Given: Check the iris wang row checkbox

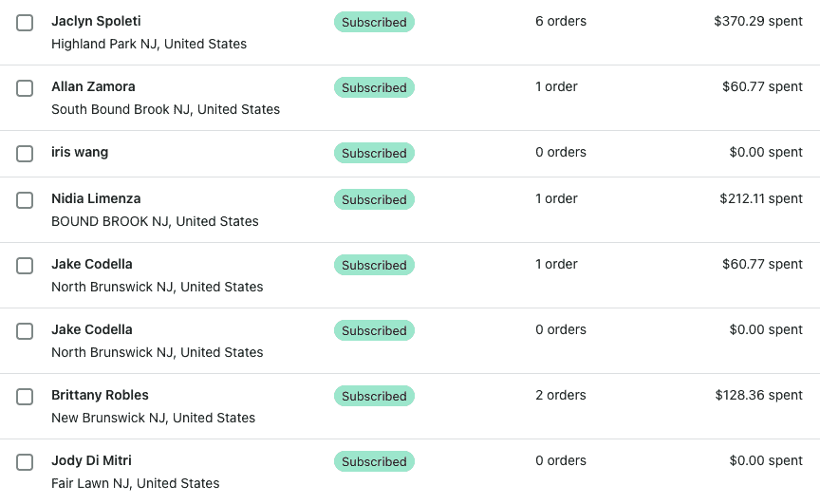Looking at the screenshot, I should (x=25, y=154).
